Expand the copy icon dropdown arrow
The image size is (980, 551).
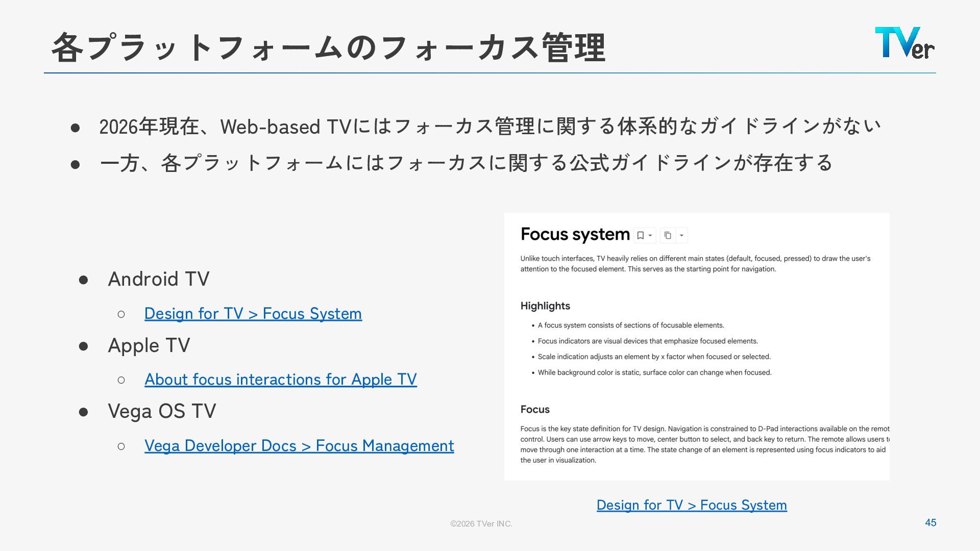click(x=681, y=235)
